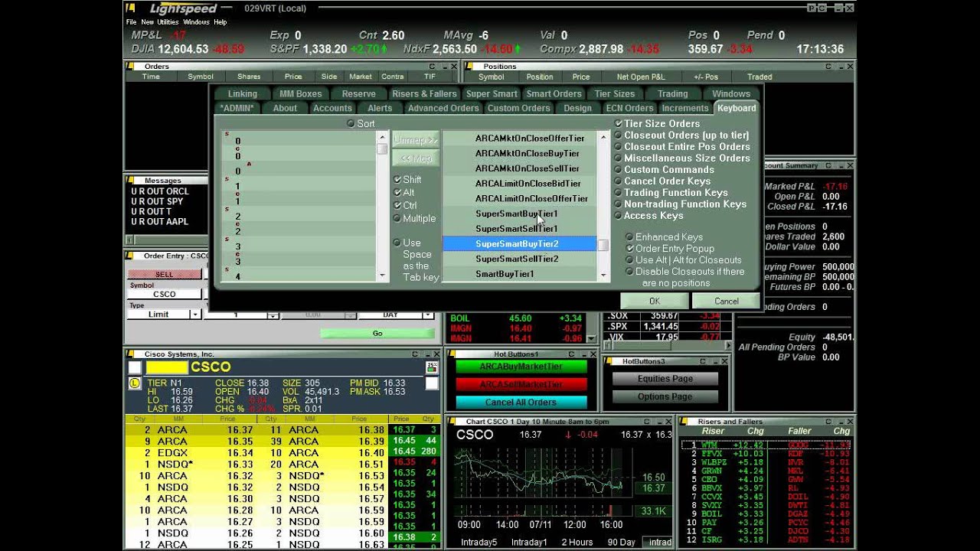The width and height of the screenshot is (980, 551).
Task: Switch to the Custom Orders tab
Action: (x=518, y=108)
